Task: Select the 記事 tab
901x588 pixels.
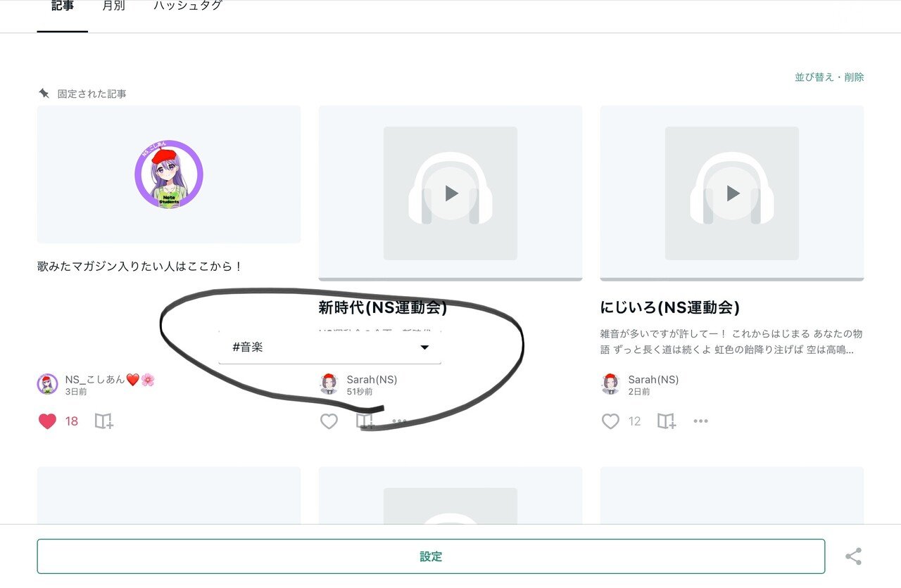Action: pyautogui.click(x=62, y=6)
